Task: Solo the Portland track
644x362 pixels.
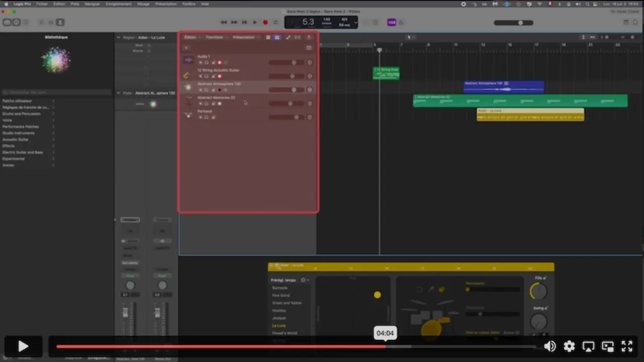Action: (206, 117)
